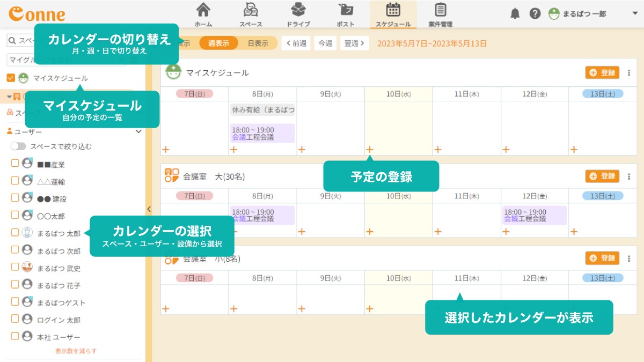This screenshot has width=644, height=362.
Task: Click the 翌週 next week button
Action: coord(354,43)
